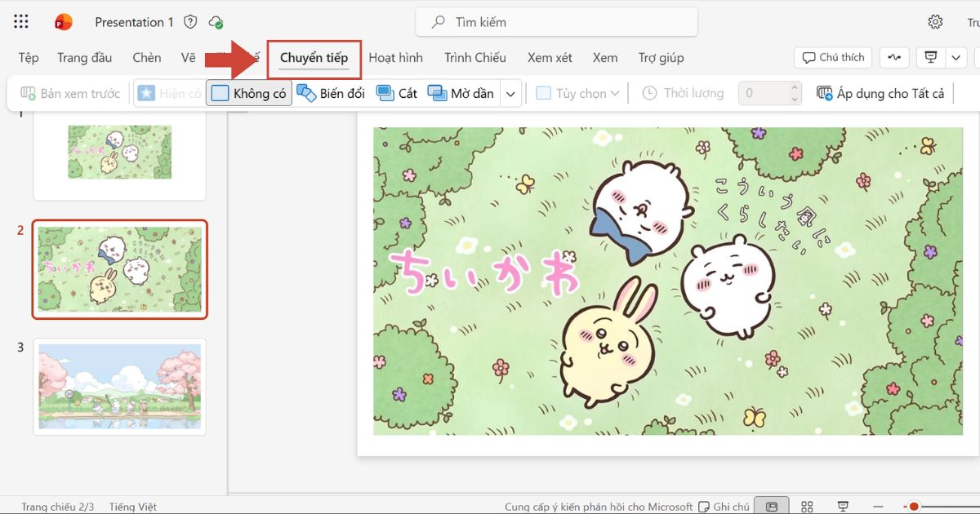Select the Biến đổi (Morph) transition
This screenshot has width=980, height=514.
pyautogui.click(x=330, y=93)
